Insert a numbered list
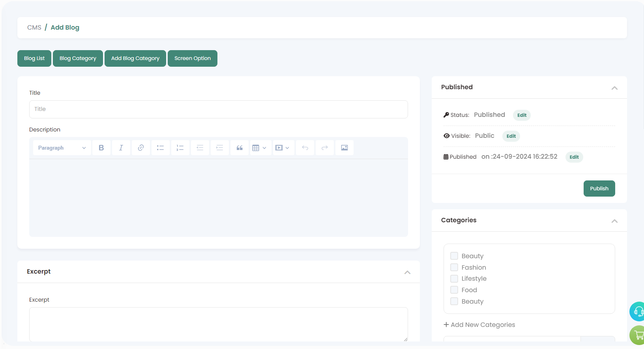 click(180, 148)
